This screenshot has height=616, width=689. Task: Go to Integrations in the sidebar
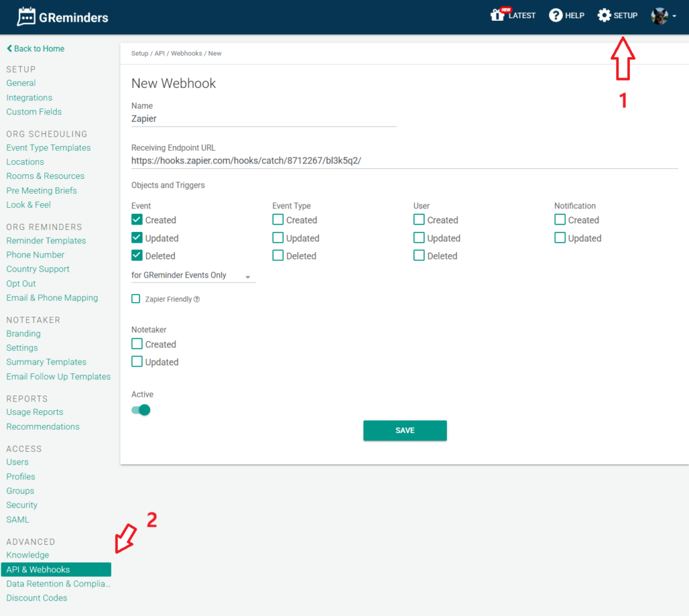[x=29, y=98]
